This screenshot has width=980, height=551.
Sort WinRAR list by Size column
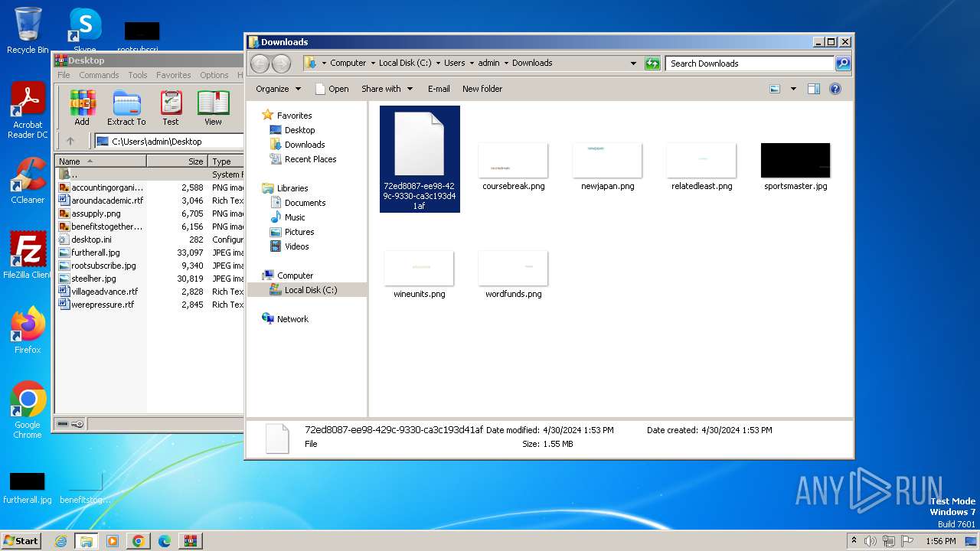[x=177, y=161]
